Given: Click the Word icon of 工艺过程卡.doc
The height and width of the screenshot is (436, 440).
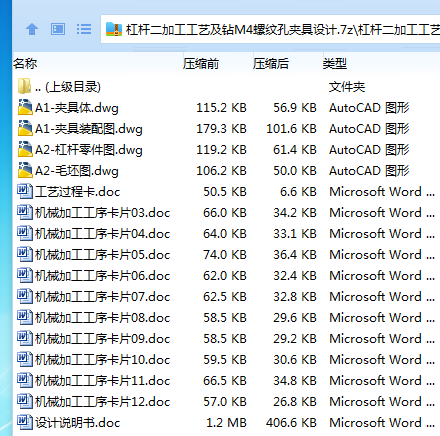Looking at the screenshot, I should coord(25,191).
